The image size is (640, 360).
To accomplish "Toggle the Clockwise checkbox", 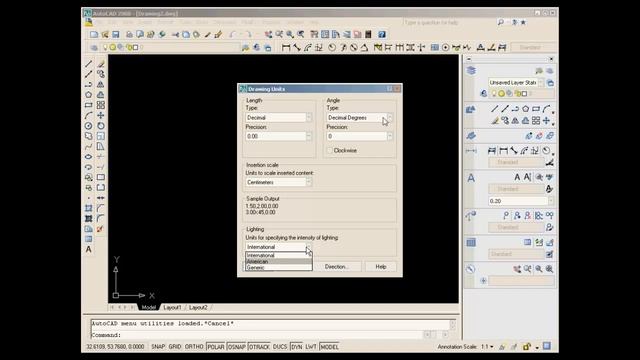I will (x=330, y=151).
